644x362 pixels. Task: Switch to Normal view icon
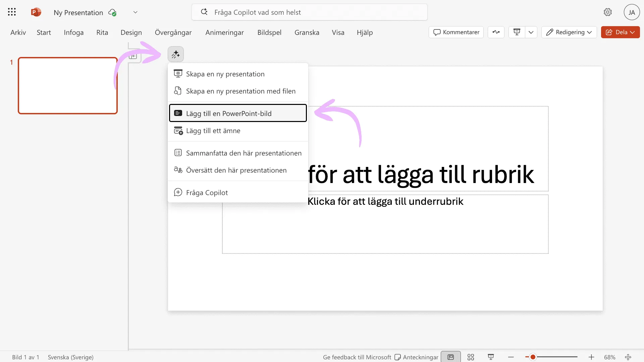[451, 357]
